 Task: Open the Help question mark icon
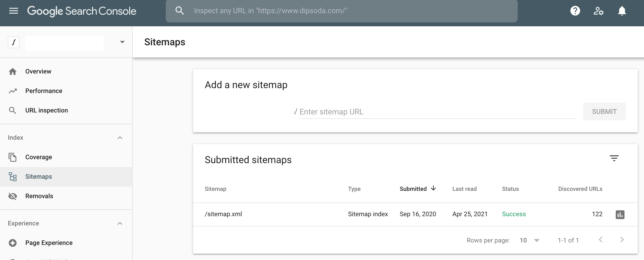[575, 11]
